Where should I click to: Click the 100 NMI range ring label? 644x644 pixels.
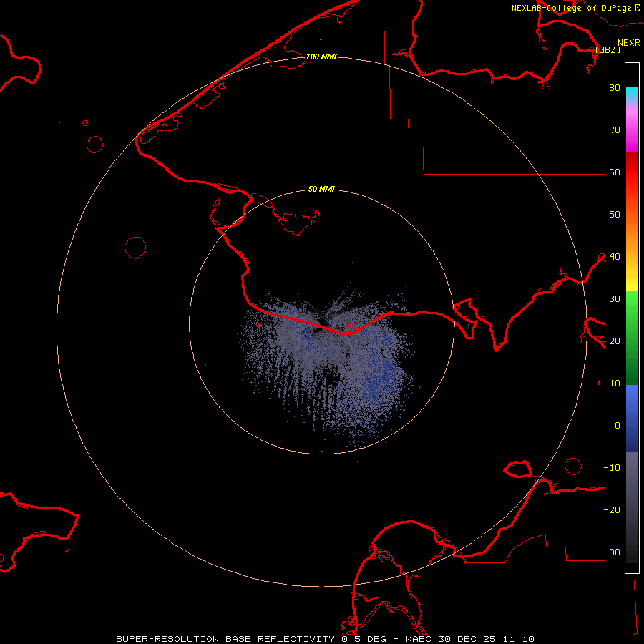pyautogui.click(x=321, y=57)
